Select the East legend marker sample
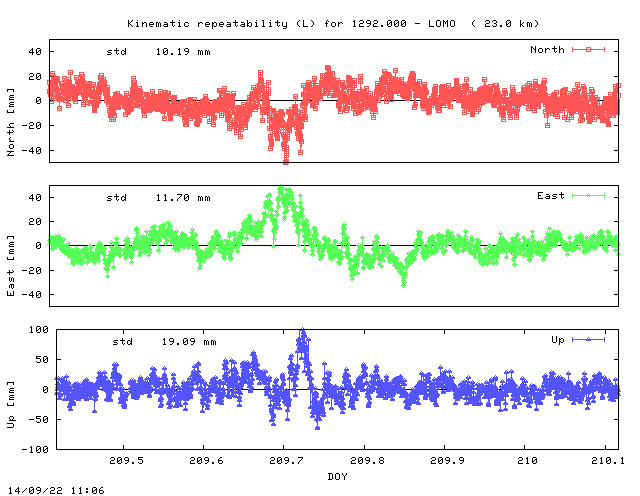The width and height of the screenshot is (640, 496). coord(588,196)
